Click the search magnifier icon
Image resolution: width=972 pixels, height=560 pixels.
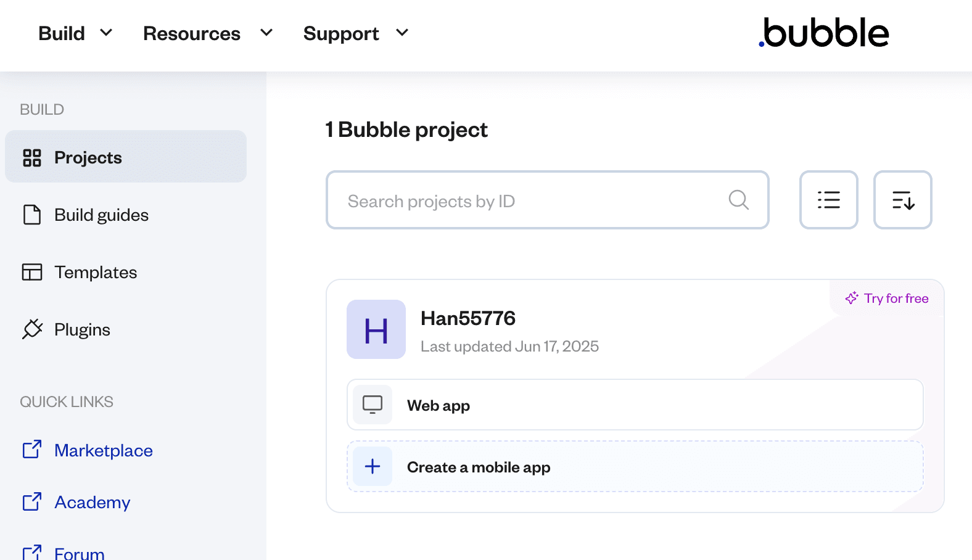coord(738,200)
